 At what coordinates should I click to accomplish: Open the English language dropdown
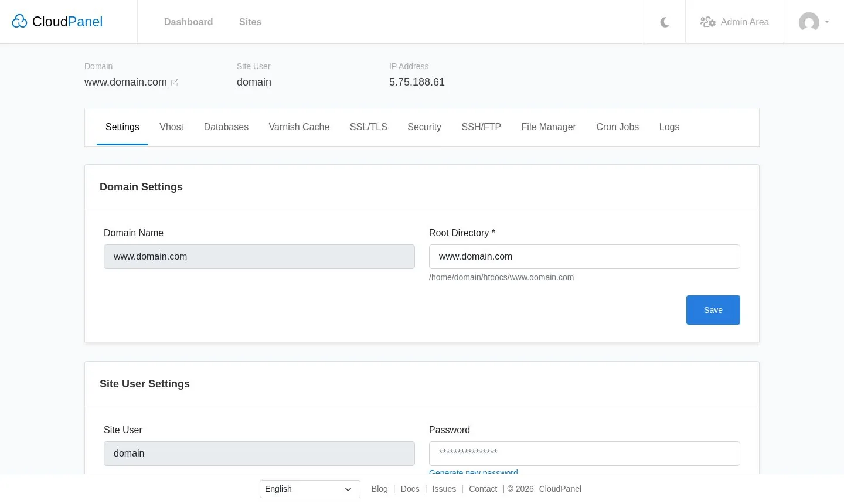[x=310, y=489]
